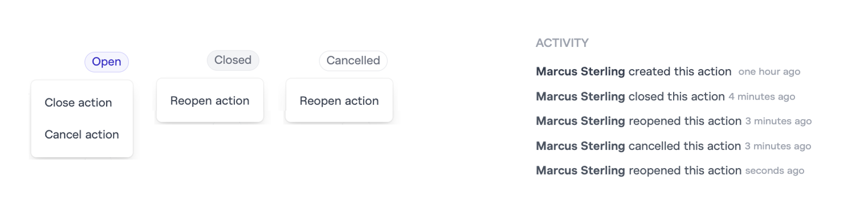The image size is (868, 217).
Task: Click the Cancelled status badge
Action: (353, 61)
